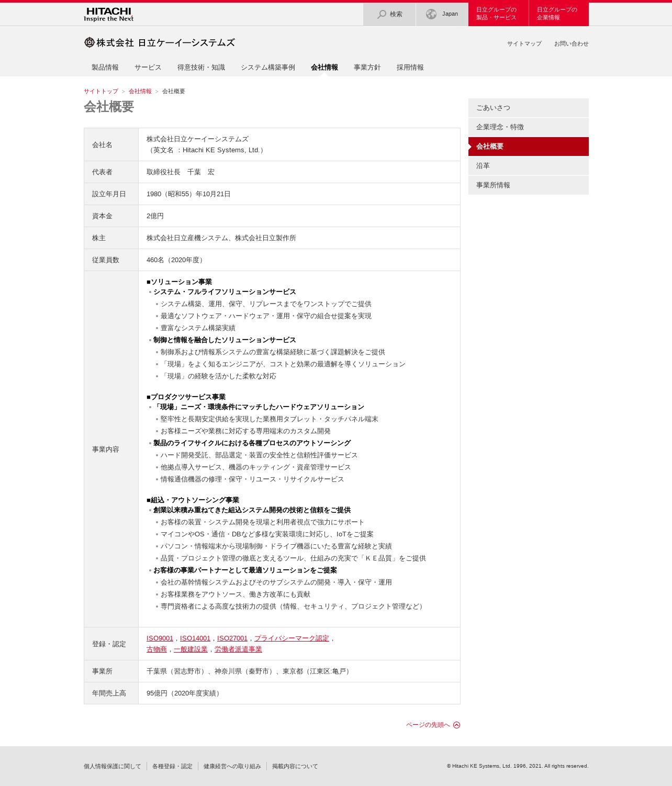Open the 会社情報 menu in main navigation
The width and height of the screenshot is (672, 786).
324,68
